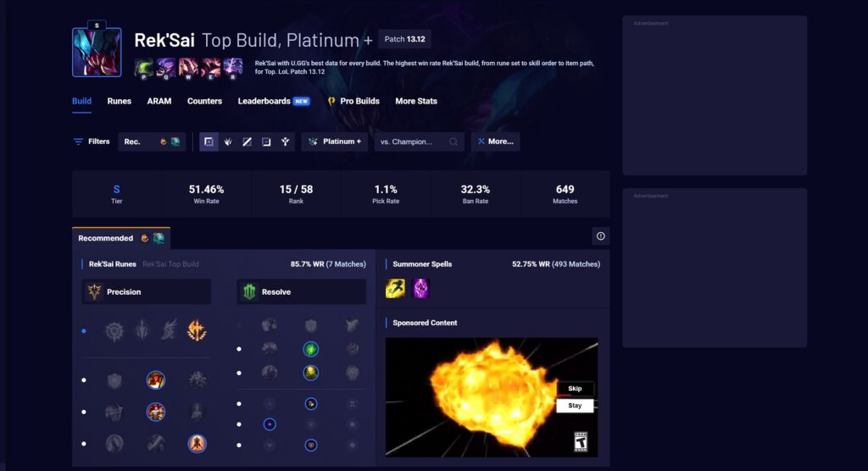
Task: Click Rek'Sai's Q ability icon
Action: click(x=166, y=67)
